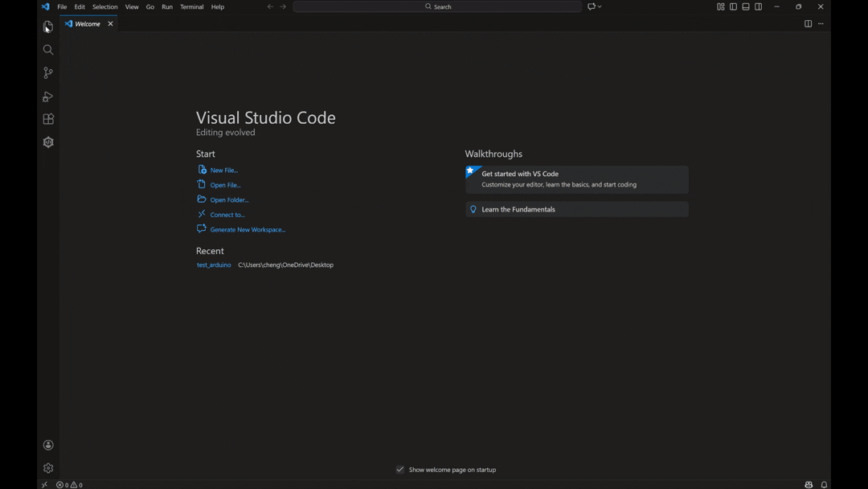Open the Run and Debug view
Viewport: 868px width, 489px height.
pos(48,97)
